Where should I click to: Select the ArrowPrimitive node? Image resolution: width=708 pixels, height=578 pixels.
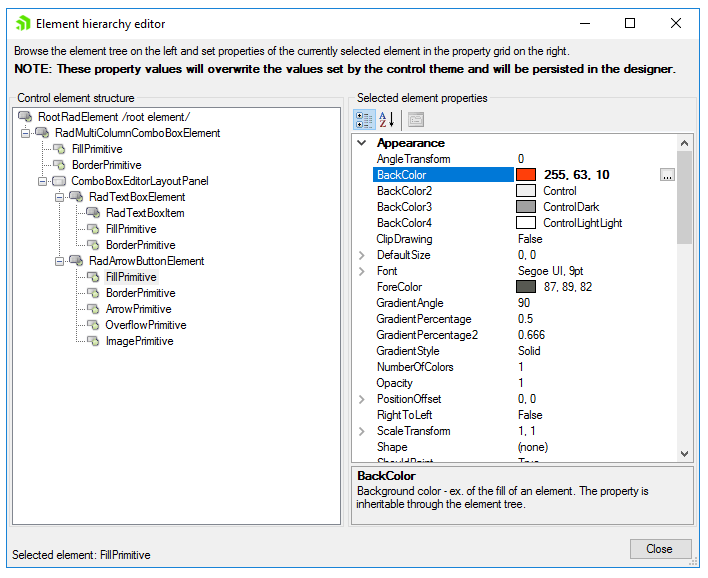[138, 309]
